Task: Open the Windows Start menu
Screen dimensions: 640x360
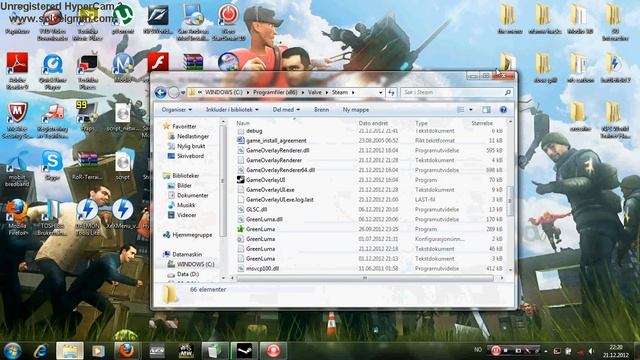Action: coord(13,351)
